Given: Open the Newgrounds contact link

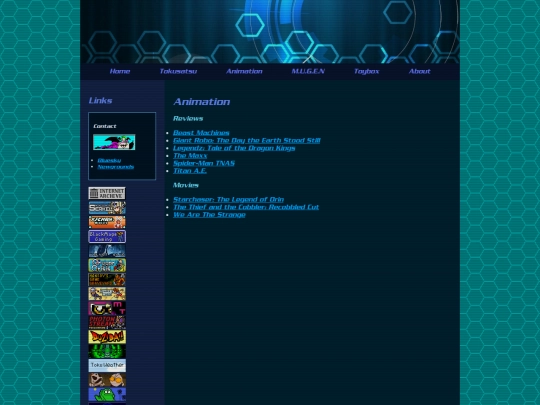Looking at the screenshot, I should (116, 167).
